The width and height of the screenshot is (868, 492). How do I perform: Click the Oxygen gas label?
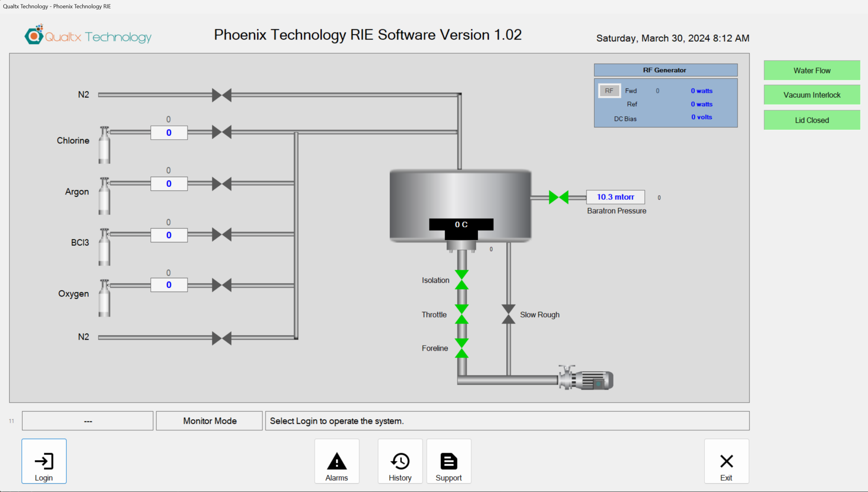73,294
